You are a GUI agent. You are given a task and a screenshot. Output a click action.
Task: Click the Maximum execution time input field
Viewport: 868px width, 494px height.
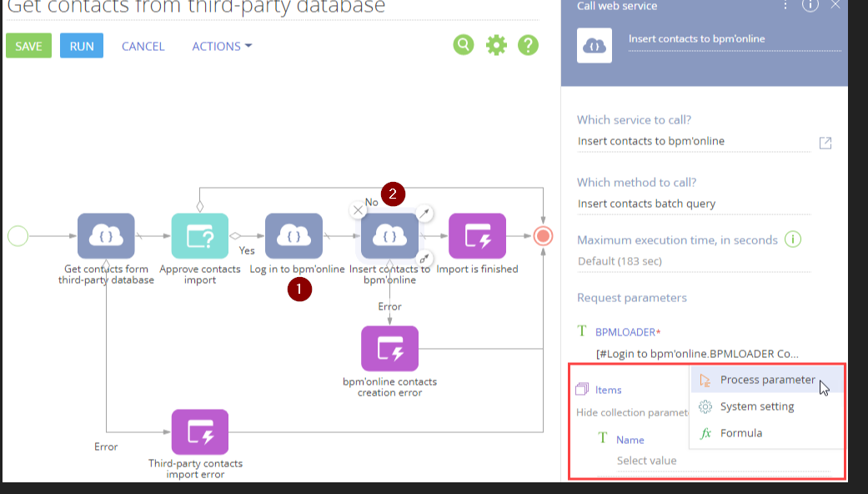click(694, 261)
